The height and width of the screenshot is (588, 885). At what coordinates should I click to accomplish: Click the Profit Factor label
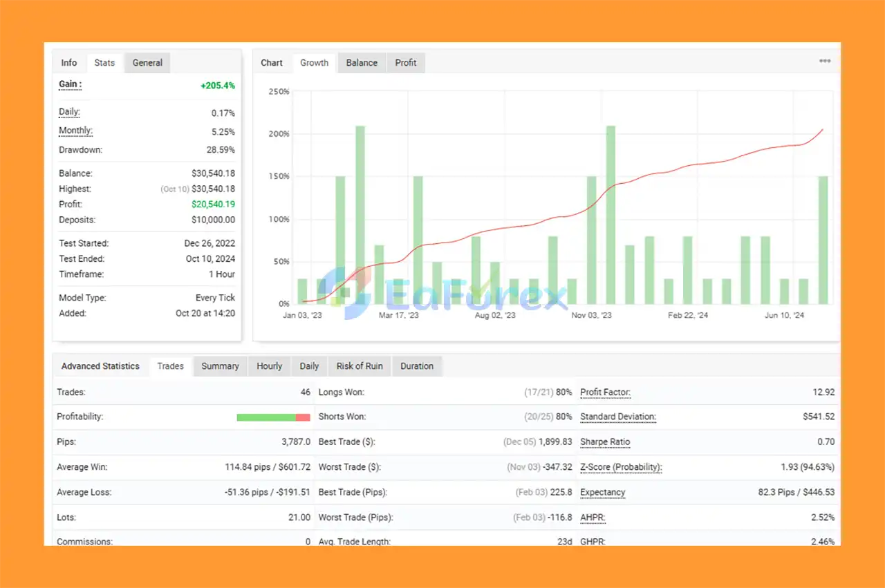click(x=605, y=392)
